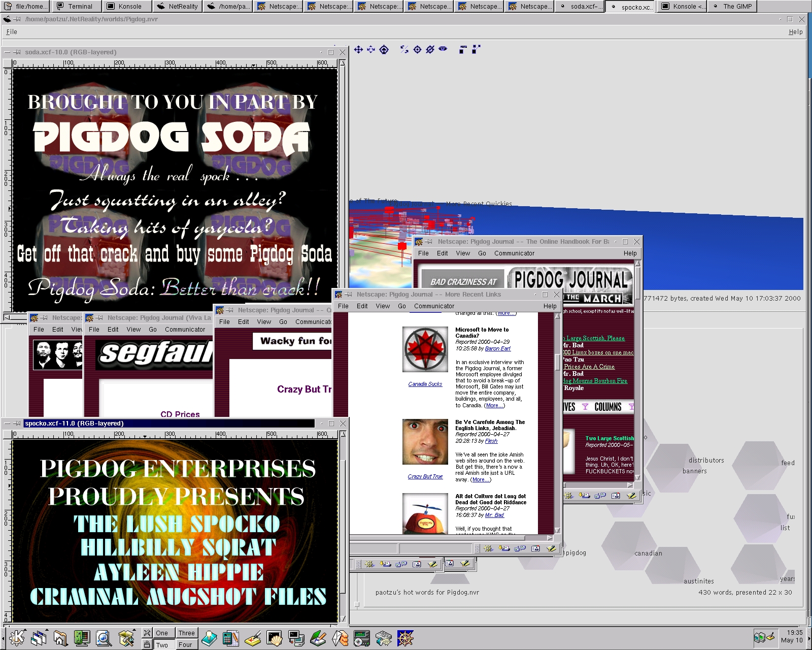
Task: Follow the Canadia Sucks link
Action: point(425,384)
